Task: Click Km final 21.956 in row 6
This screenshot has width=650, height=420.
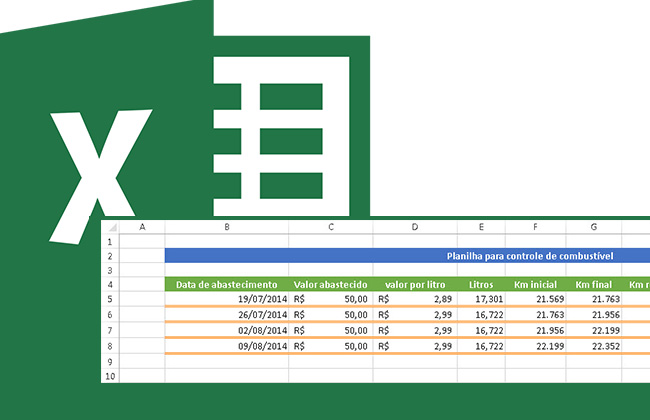Action: pyautogui.click(x=594, y=315)
